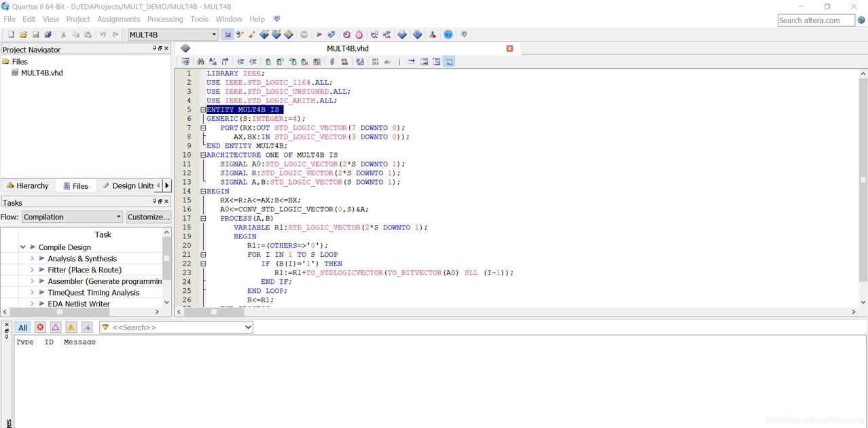Save the current file
Viewport: 868px width, 428px height.
click(x=35, y=35)
